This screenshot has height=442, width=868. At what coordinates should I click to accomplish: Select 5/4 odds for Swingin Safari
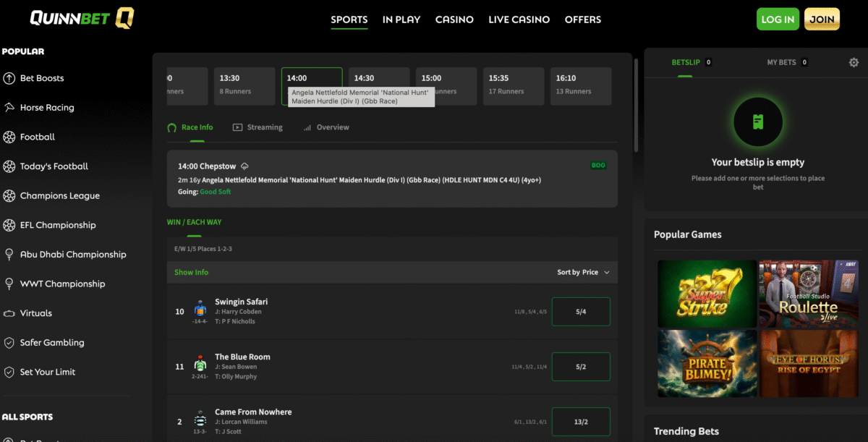[x=580, y=312]
